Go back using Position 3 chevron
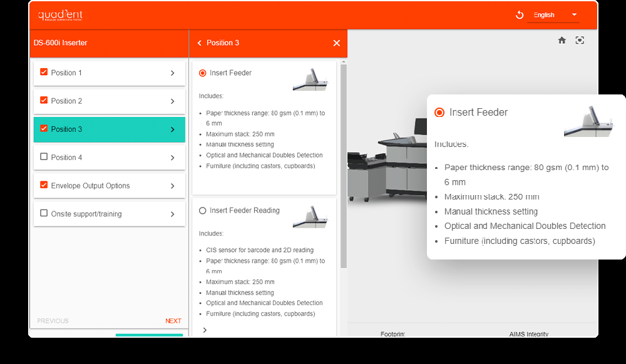 click(x=199, y=43)
